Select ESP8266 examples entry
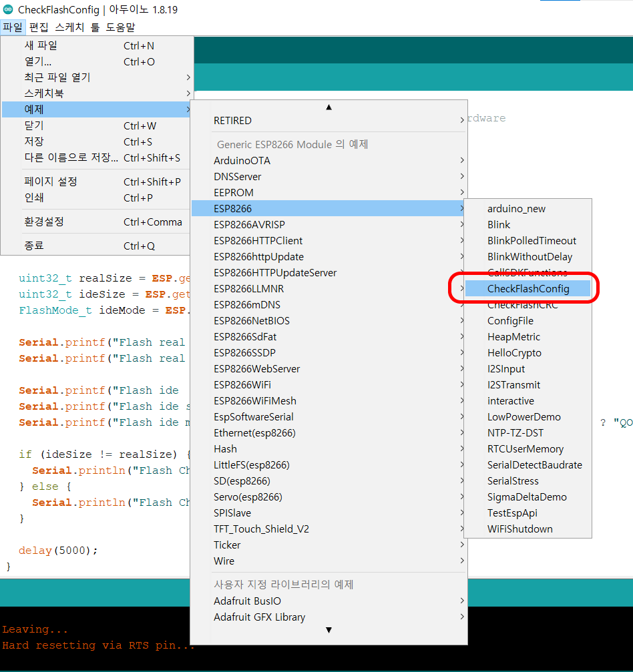633x672 pixels. 329,208
